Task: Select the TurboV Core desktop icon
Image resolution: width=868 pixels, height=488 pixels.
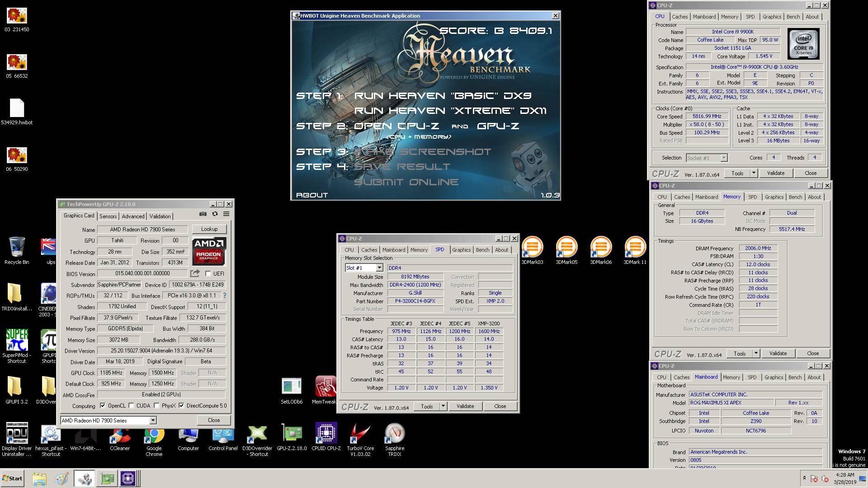Action: pyautogui.click(x=360, y=440)
